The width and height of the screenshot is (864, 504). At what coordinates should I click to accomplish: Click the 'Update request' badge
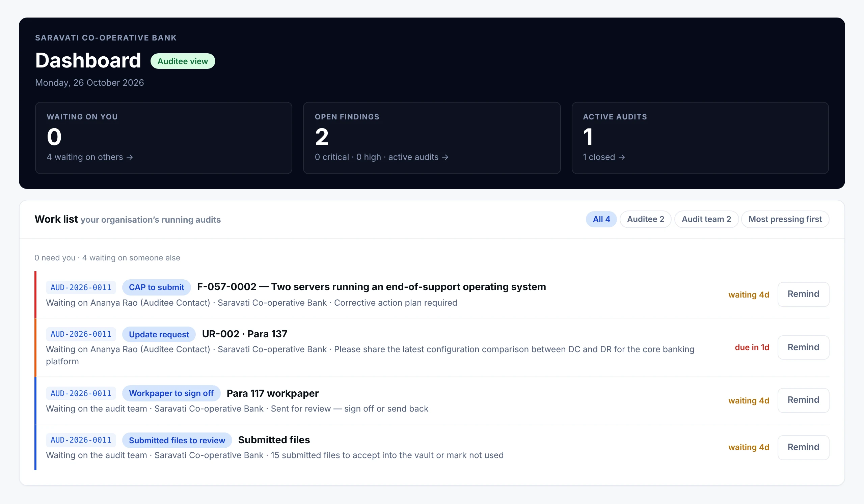click(x=159, y=334)
